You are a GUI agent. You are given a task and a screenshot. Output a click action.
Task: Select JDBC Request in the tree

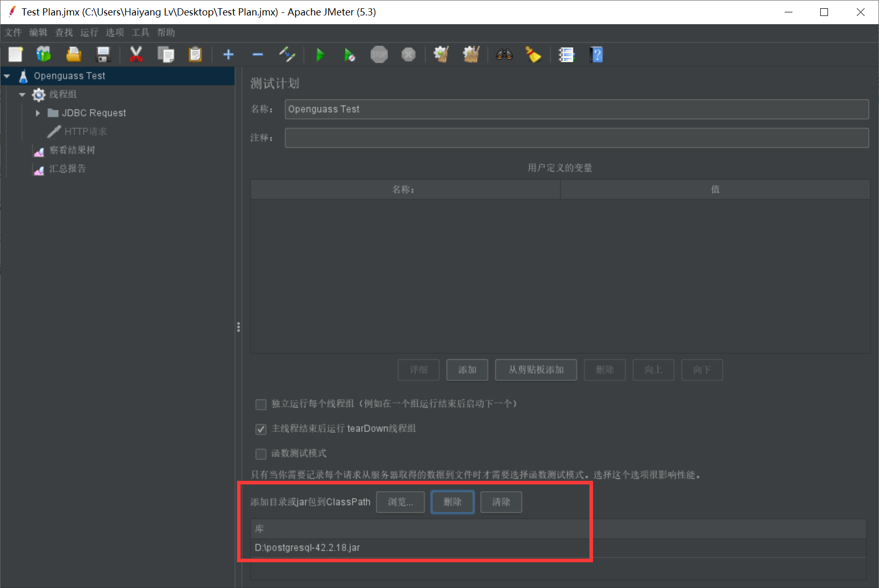94,113
